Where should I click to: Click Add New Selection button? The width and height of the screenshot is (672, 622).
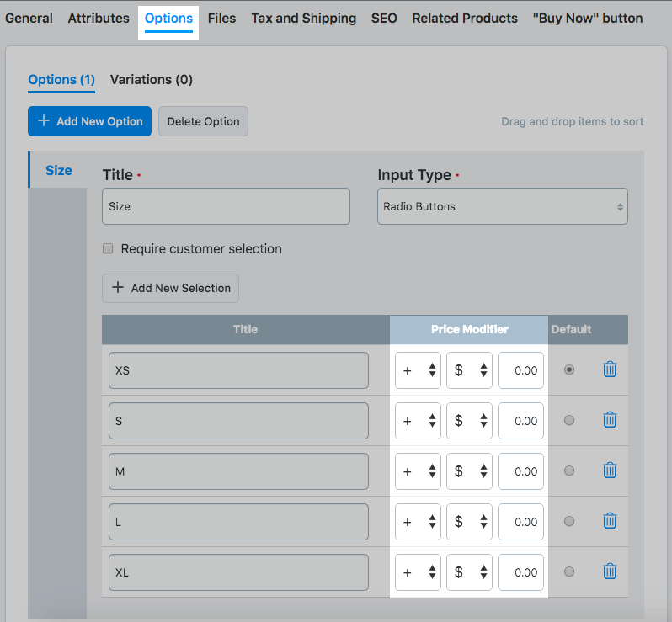pyautogui.click(x=170, y=288)
